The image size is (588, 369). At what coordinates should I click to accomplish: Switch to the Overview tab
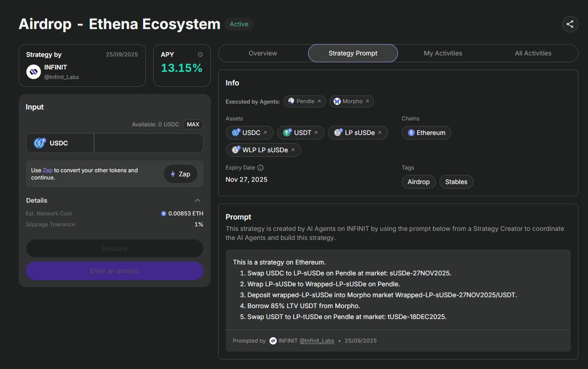[x=263, y=53]
